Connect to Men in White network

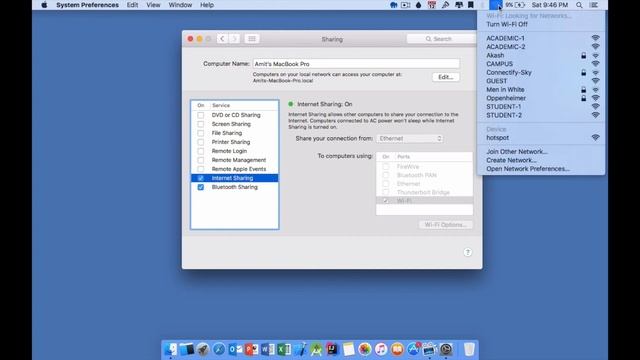(541, 89)
